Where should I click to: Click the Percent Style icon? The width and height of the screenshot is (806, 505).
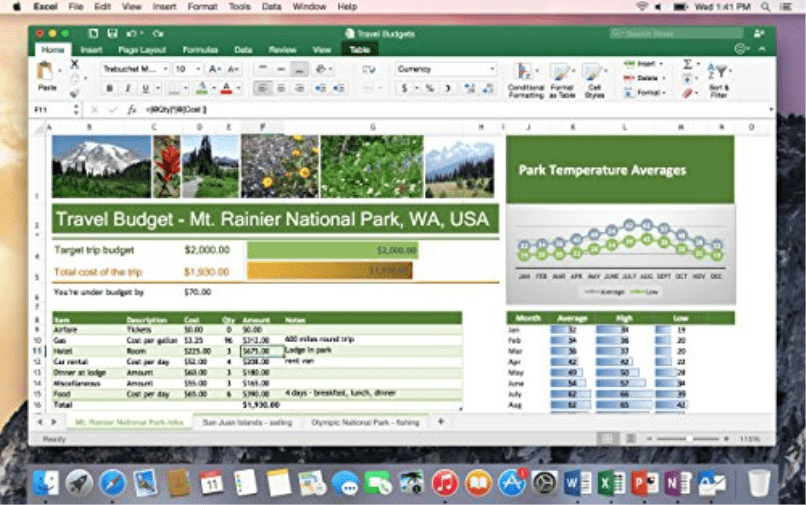tap(430, 88)
